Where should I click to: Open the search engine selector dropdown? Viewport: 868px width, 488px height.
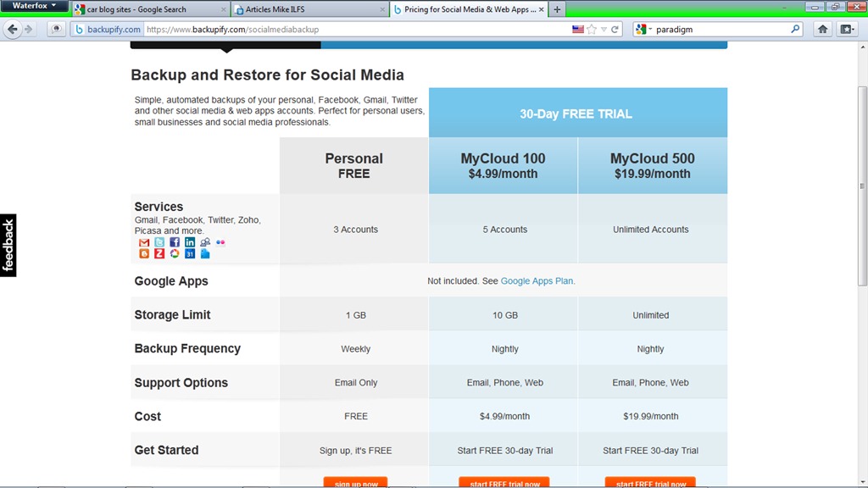pos(644,29)
